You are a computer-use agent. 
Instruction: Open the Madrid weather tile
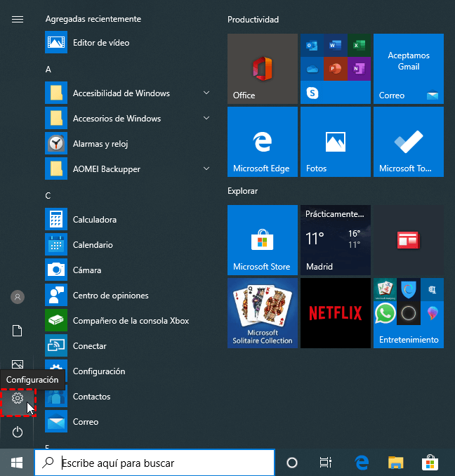point(335,240)
